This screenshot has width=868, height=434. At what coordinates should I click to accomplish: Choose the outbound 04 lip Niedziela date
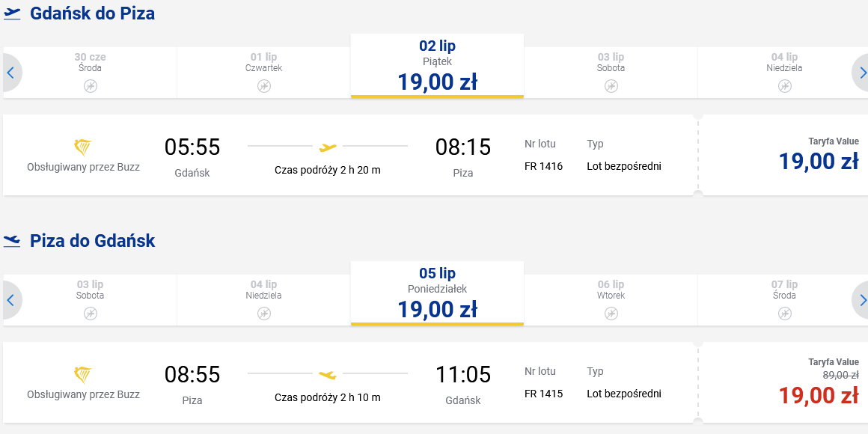tap(783, 73)
